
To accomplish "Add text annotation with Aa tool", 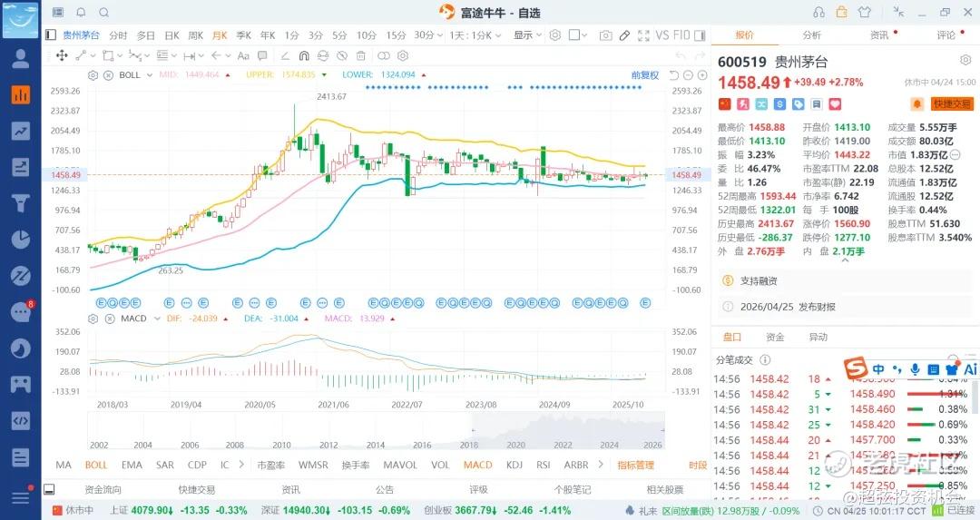I will pyautogui.click(x=243, y=55).
